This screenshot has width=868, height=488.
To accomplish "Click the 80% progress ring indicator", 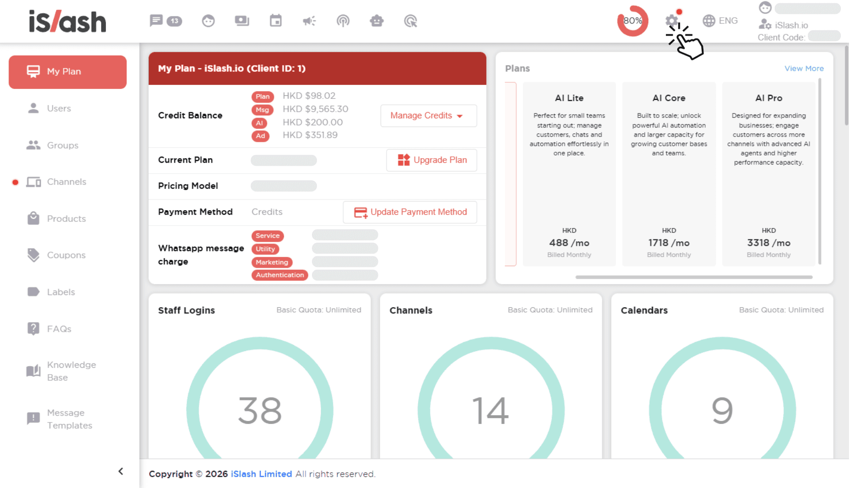I will [x=632, y=21].
